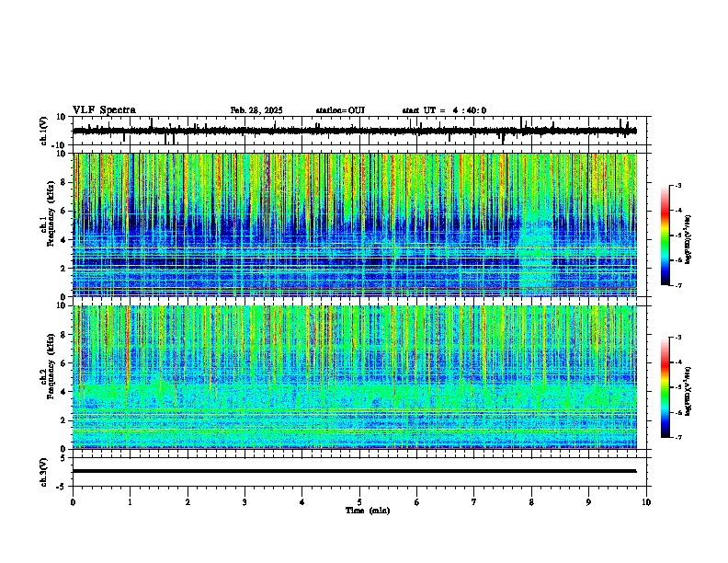Click the "VLF Spectra" plot title

click(104, 110)
